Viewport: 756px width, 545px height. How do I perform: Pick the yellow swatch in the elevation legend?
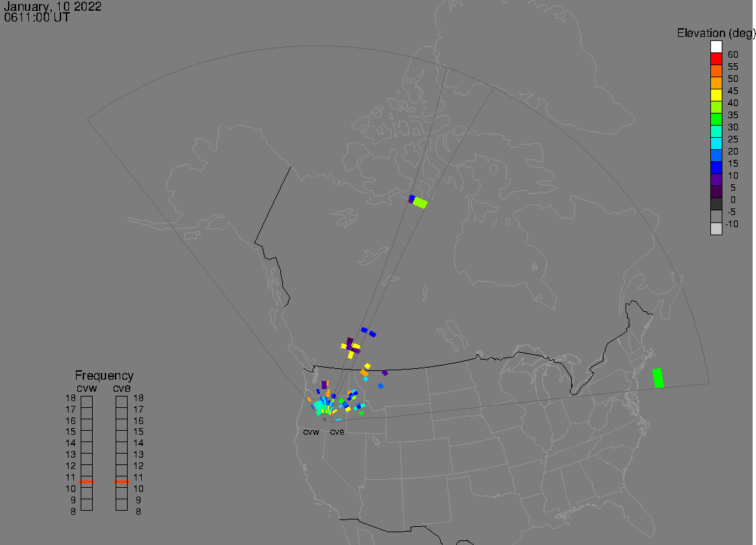[x=716, y=95]
